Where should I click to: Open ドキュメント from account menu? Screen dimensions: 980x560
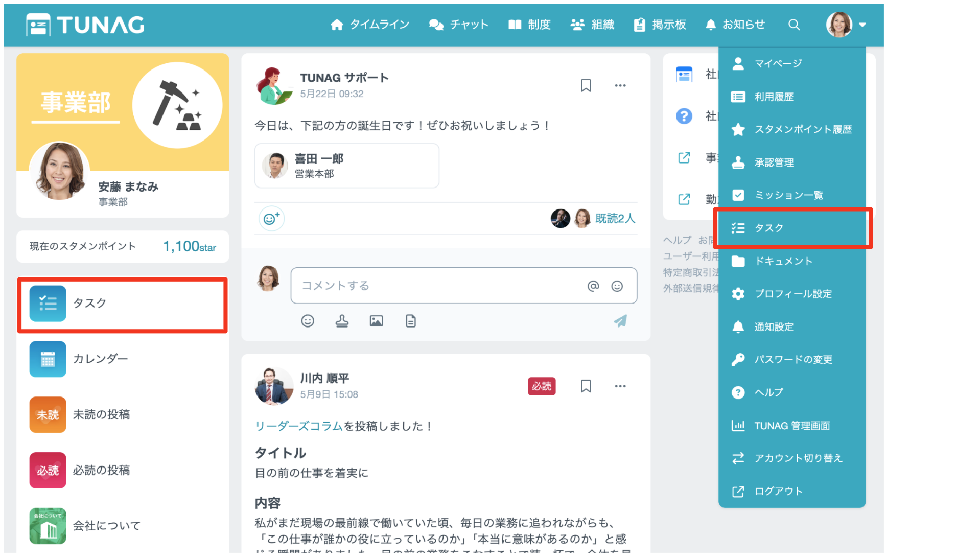pos(792,261)
